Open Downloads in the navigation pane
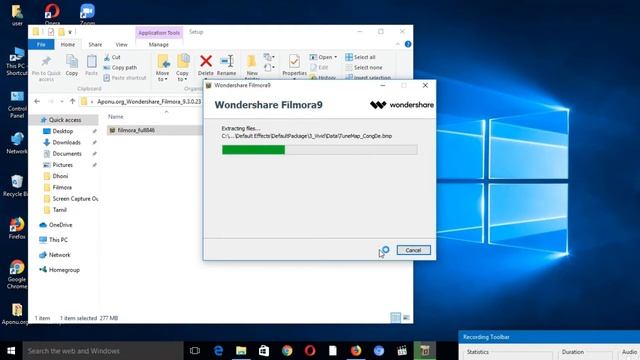Image resolution: width=640 pixels, height=360 pixels. click(66, 142)
